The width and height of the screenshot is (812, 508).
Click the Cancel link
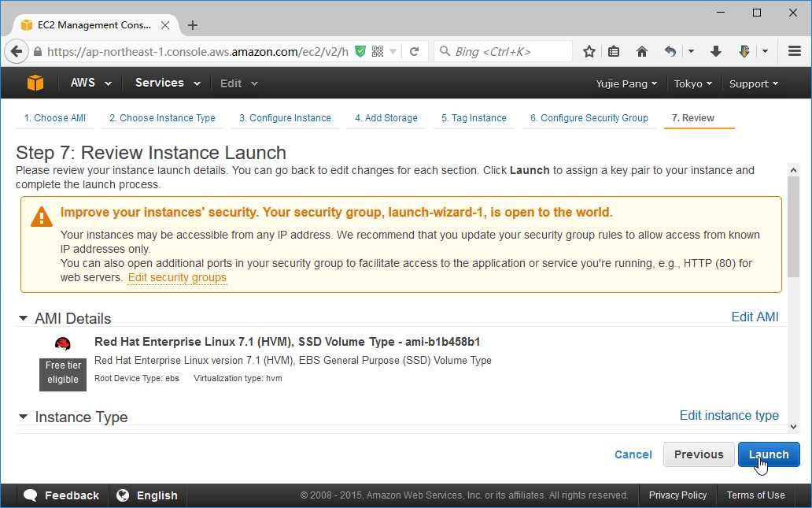point(633,454)
